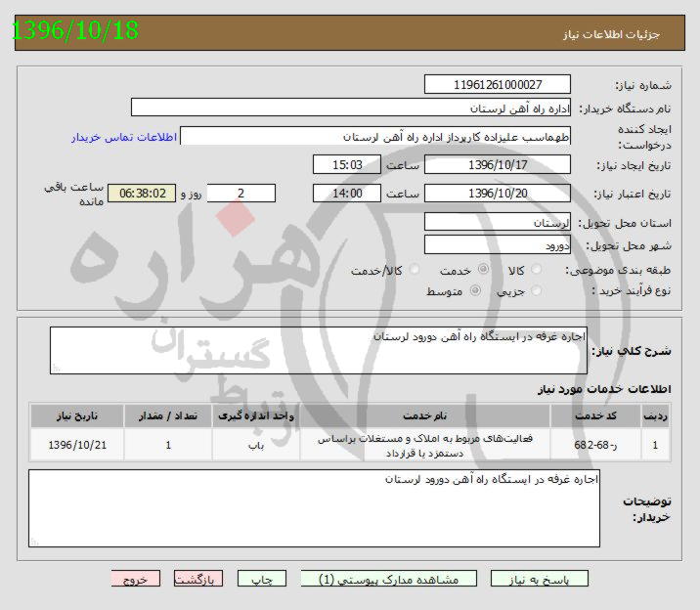Click the unit cell باب

[x=256, y=445]
